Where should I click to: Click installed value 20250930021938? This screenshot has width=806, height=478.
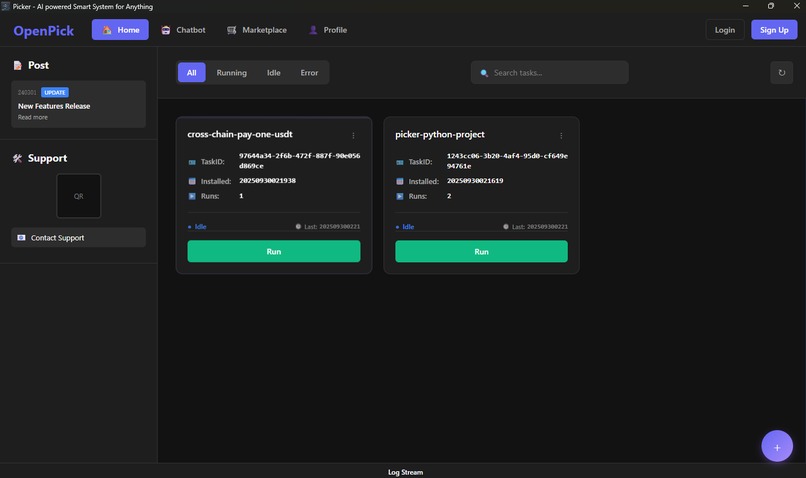(x=267, y=180)
